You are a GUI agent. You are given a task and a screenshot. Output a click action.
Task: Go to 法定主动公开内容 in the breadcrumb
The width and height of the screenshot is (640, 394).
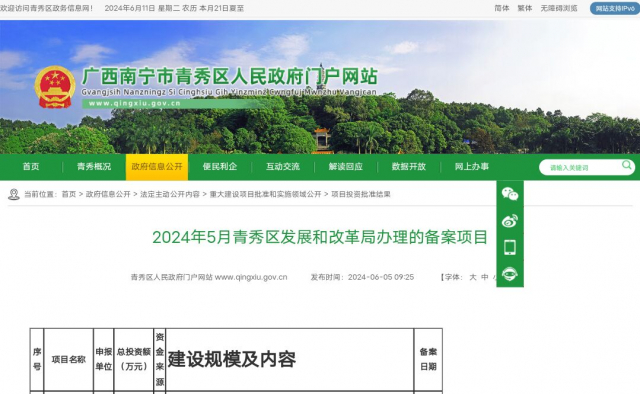pyautogui.click(x=170, y=194)
